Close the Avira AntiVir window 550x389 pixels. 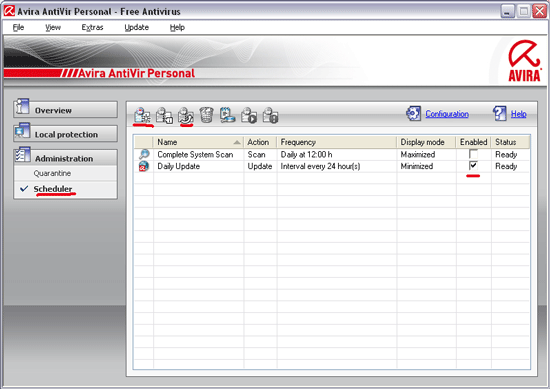539,11
